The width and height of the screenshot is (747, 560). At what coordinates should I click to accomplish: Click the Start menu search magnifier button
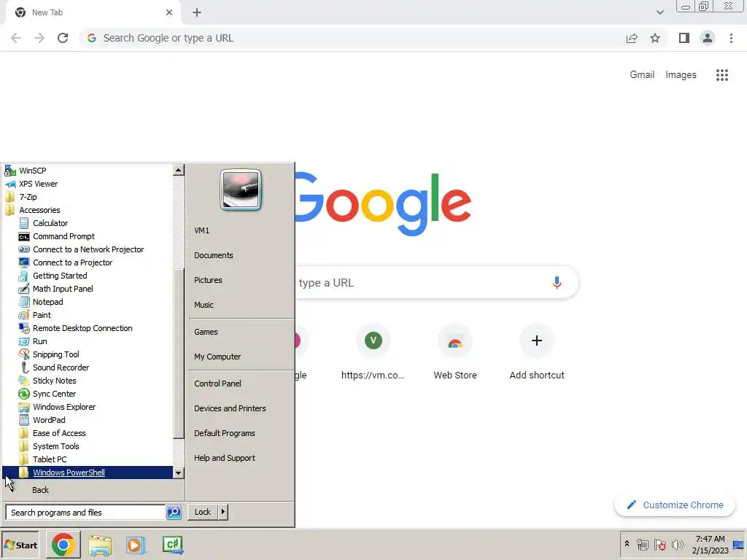(x=174, y=513)
